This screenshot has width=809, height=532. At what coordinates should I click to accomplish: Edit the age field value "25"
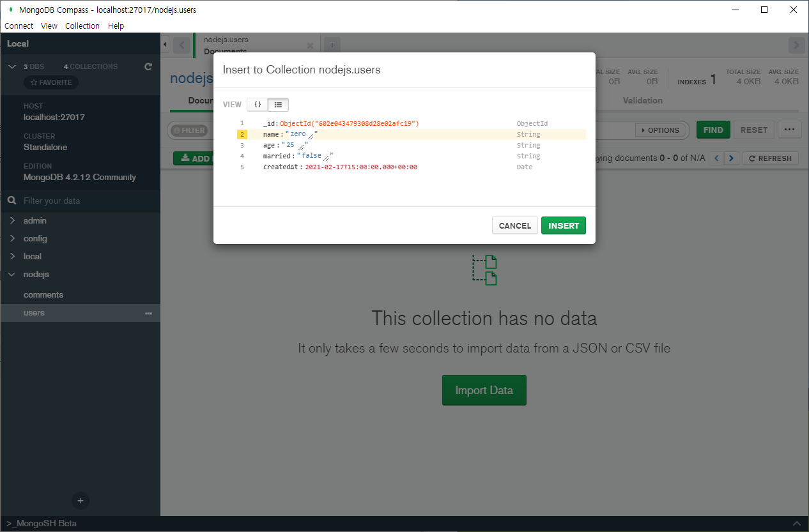tap(290, 145)
